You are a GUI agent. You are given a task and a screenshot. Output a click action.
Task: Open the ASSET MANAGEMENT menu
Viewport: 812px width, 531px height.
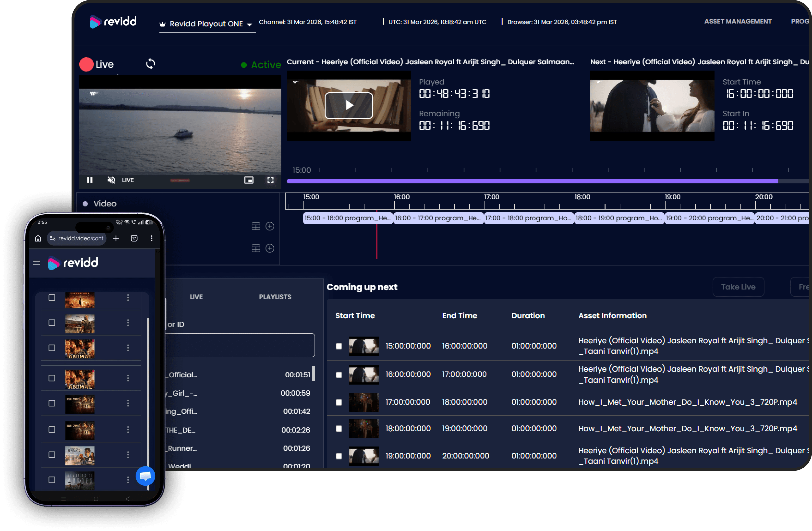pyautogui.click(x=738, y=22)
